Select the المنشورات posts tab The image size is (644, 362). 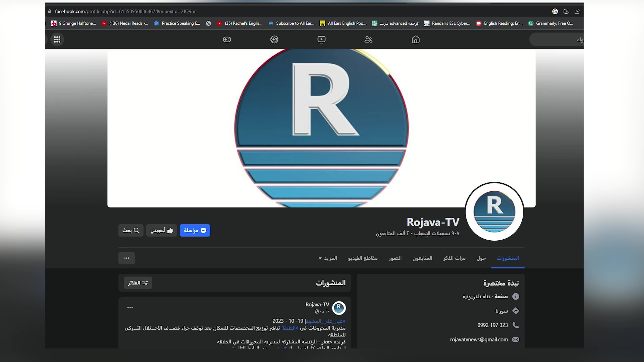point(507,258)
